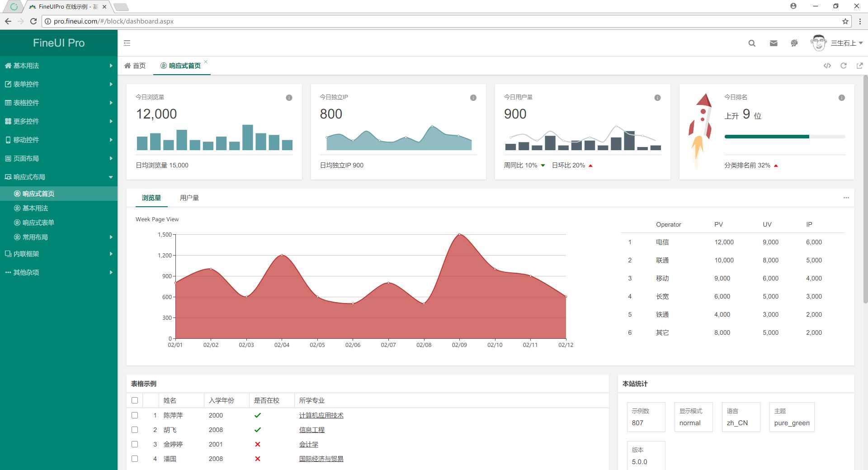Image resolution: width=868 pixels, height=470 pixels.
Task: Expand the 更多控件 sidebar menu
Action: click(x=59, y=121)
